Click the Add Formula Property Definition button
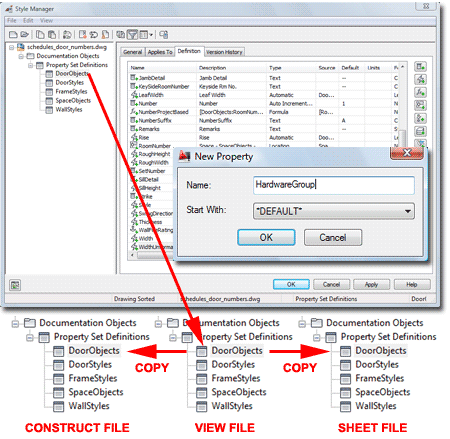Screen dimensions: 450x439 click(420, 92)
